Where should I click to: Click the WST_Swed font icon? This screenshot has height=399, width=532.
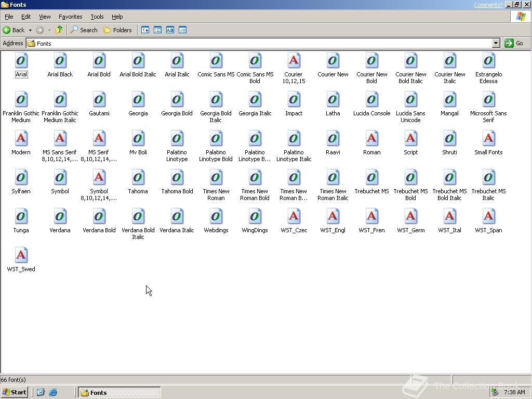click(21, 256)
